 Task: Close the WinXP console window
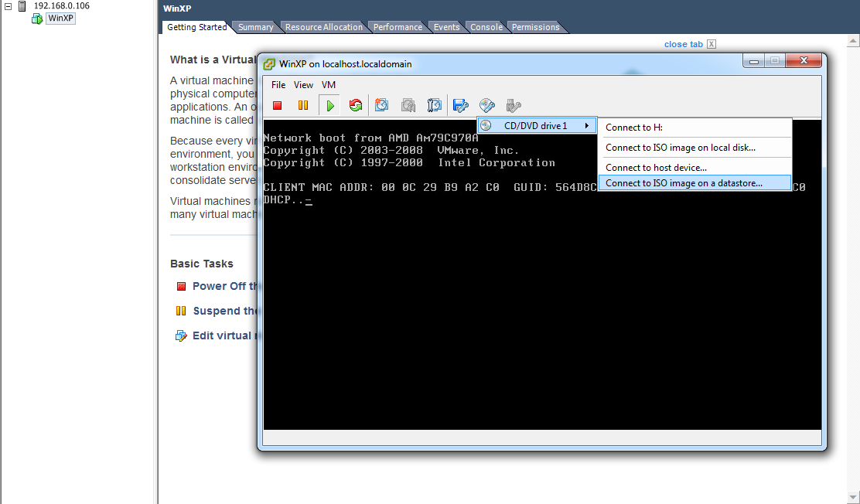coord(804,61)
